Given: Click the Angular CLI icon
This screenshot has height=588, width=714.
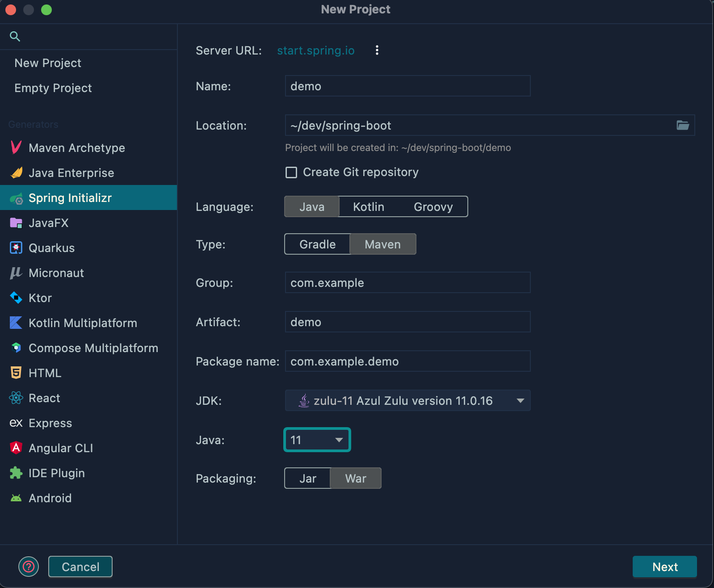Looking at the screenshot, I should point(16,448).
